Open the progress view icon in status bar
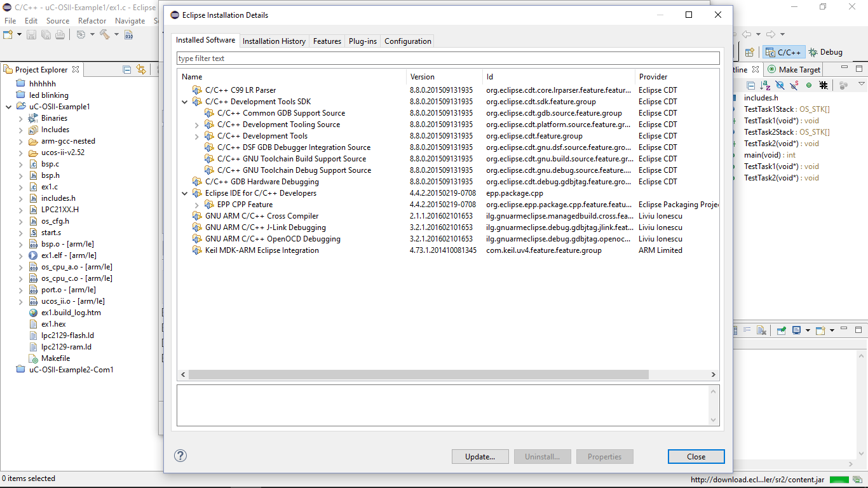This screenshot has height=488, width=868. click(857, 480)
